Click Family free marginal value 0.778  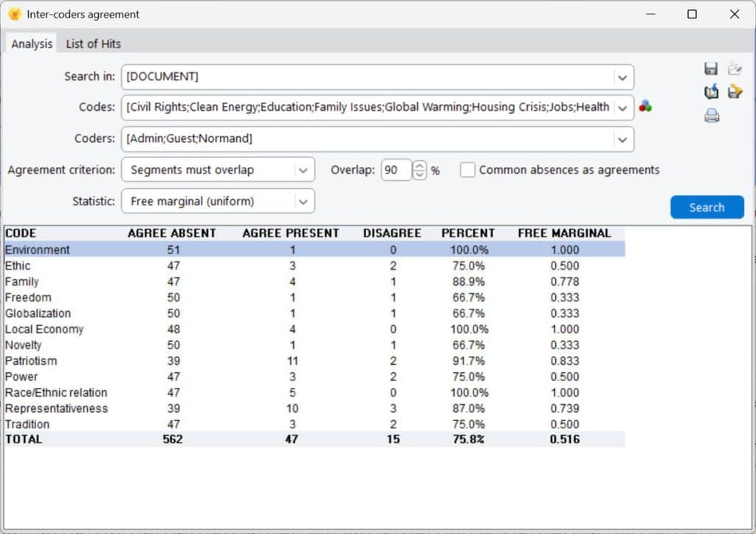(565, 281)
